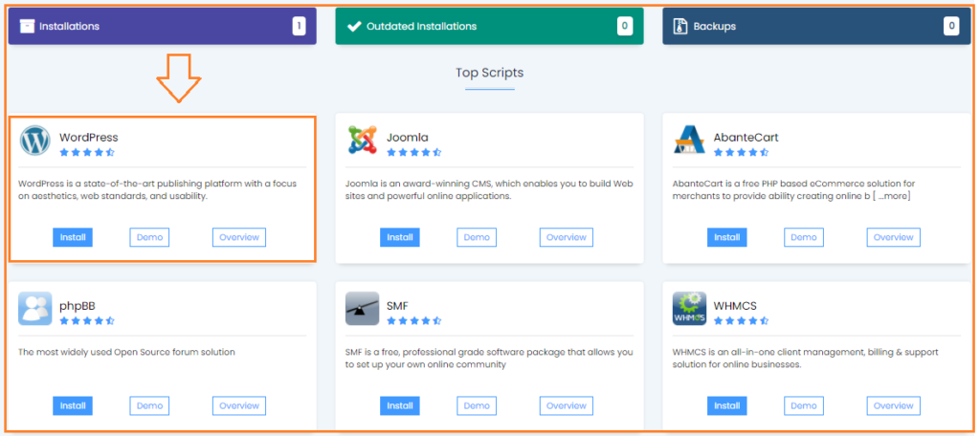
Task: Click the Backups count badge
Action: coord(951,26)
